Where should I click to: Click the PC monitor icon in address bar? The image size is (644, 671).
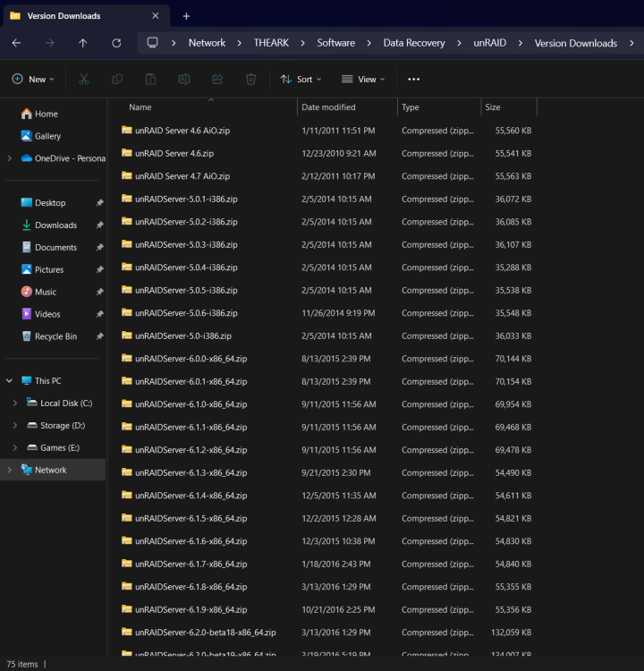point(152,43)
